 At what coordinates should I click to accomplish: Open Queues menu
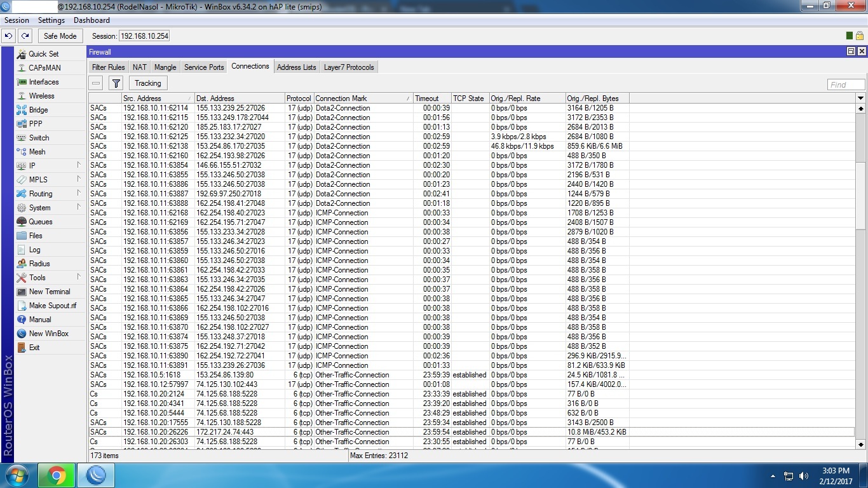(x=40, y=222)
